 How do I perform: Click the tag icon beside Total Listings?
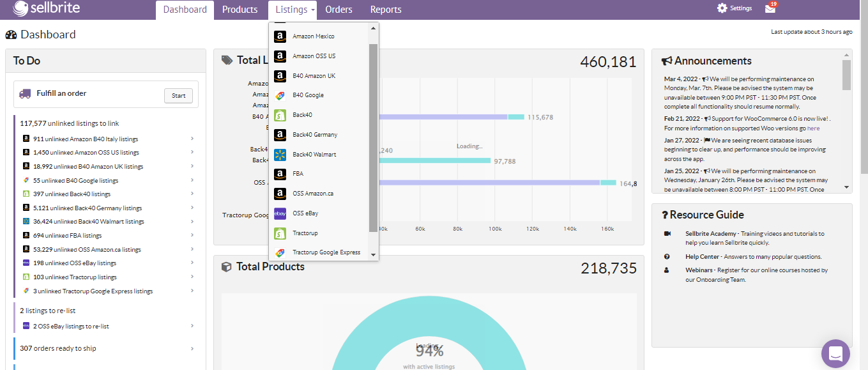[x=227, y=60]
